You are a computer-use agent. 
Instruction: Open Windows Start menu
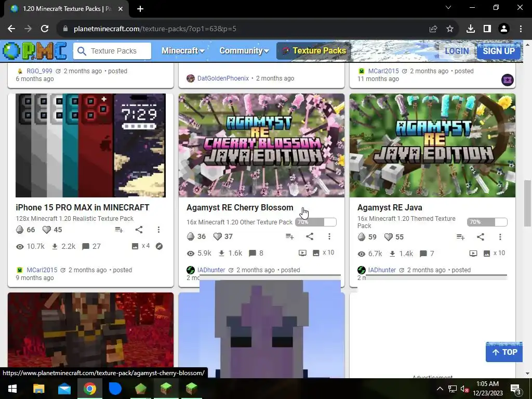tap(12, 389)
